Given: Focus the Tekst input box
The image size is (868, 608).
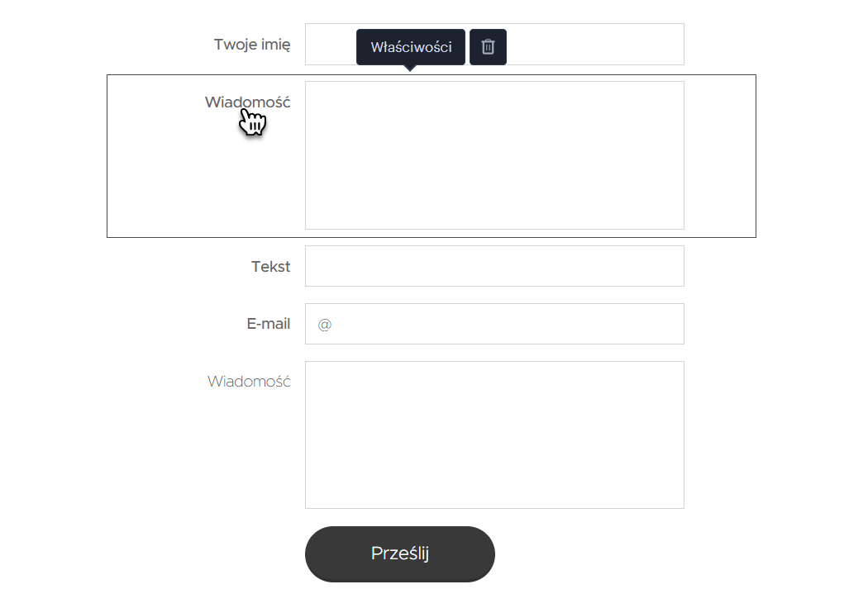Looking at the screenshot, I should pos(494,266).
